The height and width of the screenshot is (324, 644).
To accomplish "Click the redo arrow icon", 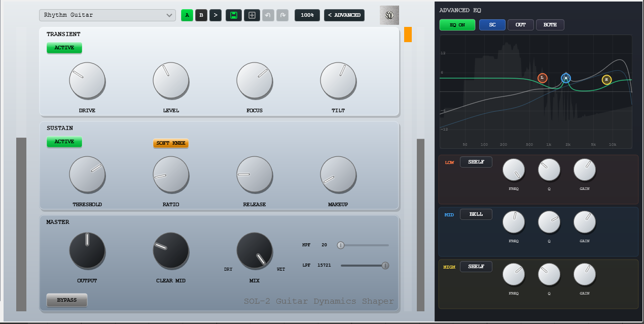I will pos(282,15).
